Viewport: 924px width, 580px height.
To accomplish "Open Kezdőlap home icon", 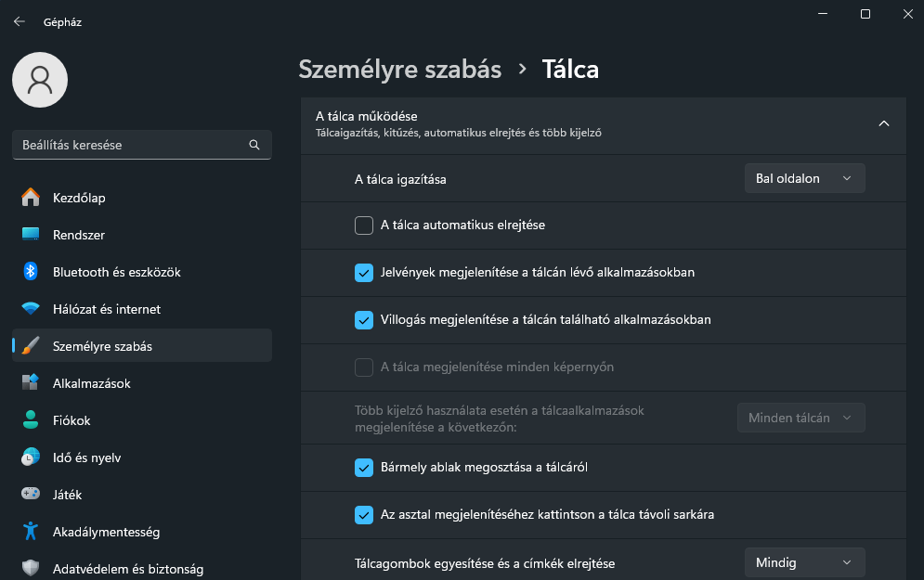I will pyautogui.click(x=31, y=198).
